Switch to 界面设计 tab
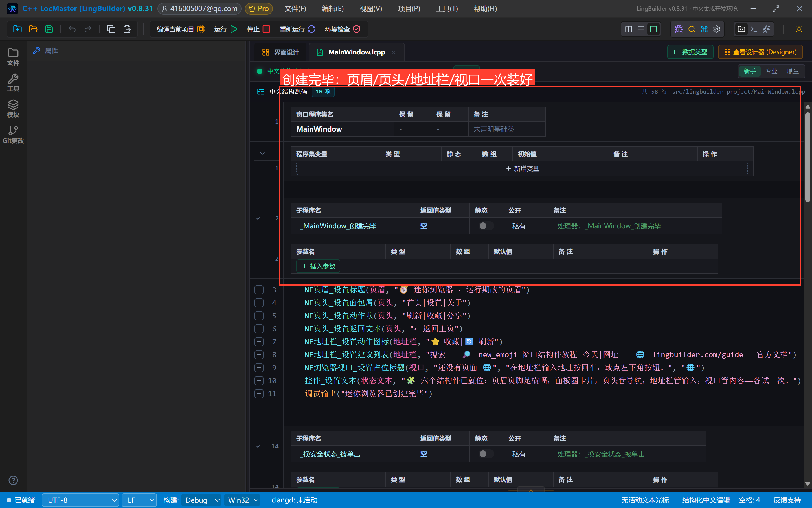Screen dimensions: 812x508 pos(280,52)
